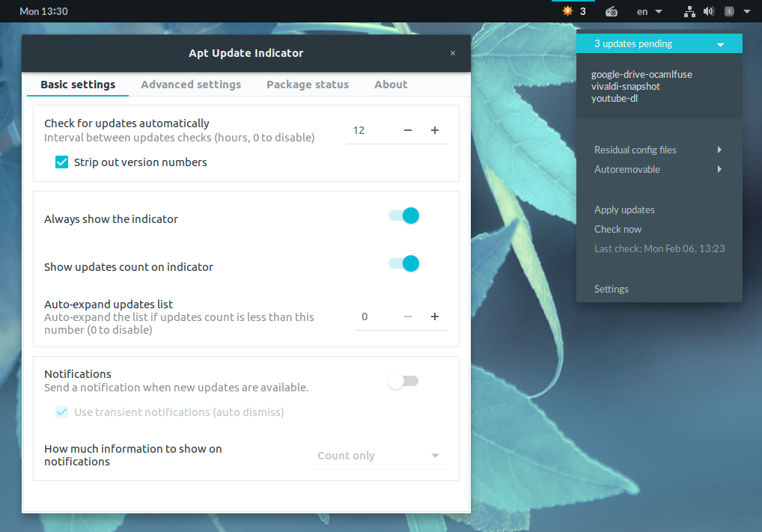Decrease auto-expand updates list number
Image resolution: width=762 pixels, height=532 pixels.
(x=408, y=317)
